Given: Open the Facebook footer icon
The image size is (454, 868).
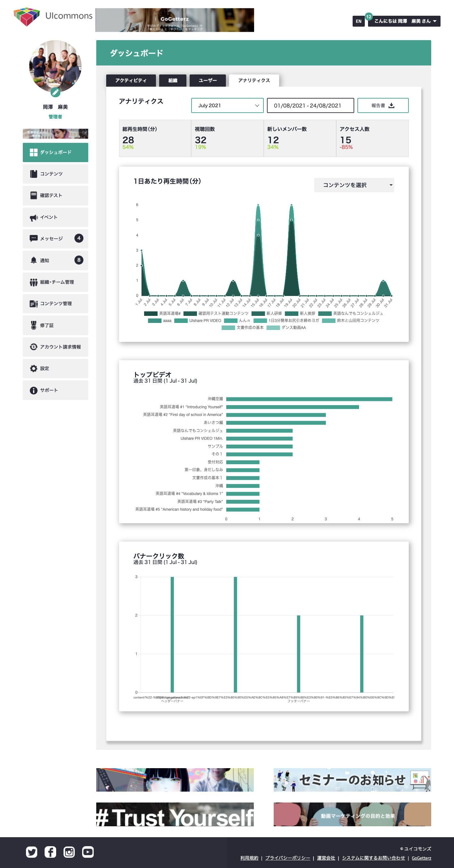Looking at the screenshot, I should [50, 852].
